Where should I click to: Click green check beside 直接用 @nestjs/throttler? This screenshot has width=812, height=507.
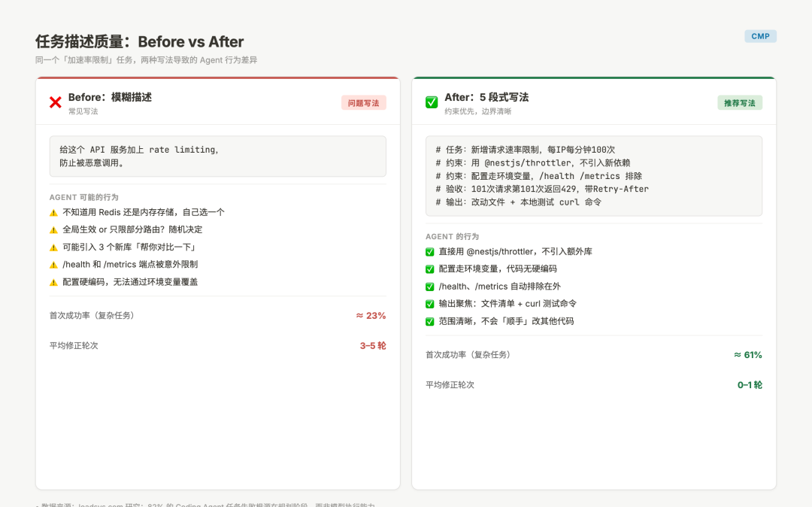click(430, 252)
